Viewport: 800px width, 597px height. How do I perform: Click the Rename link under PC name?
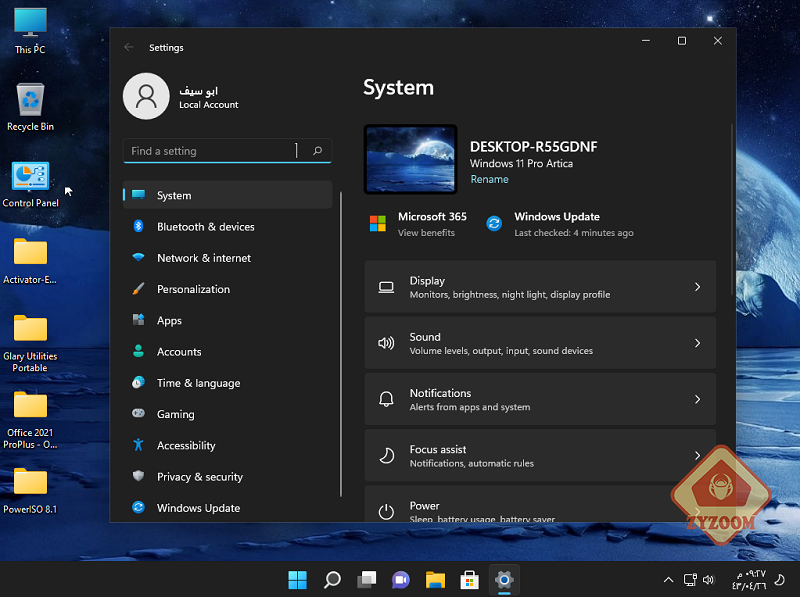[x=489, y=179]
